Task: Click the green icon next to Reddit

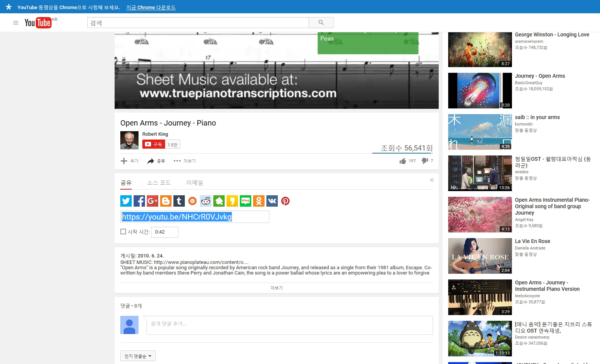Action: coord(219,201)
